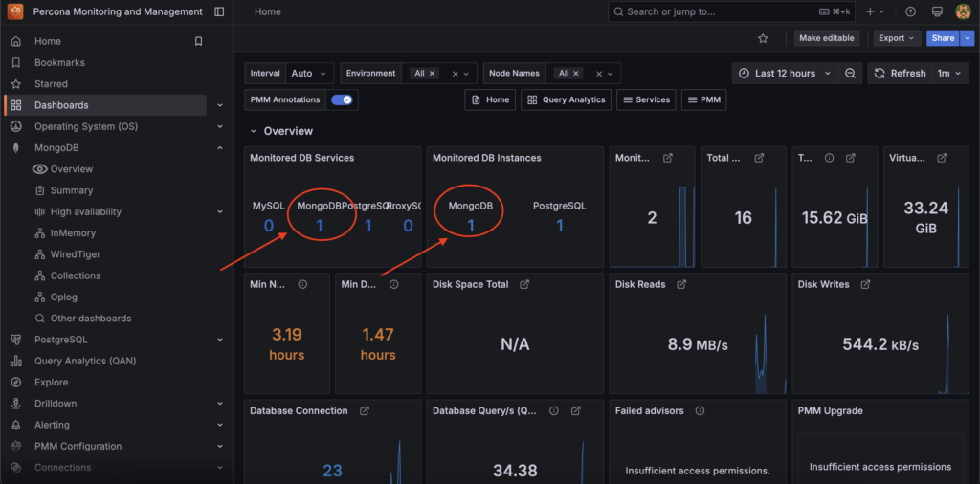Expand the Alerting sidebar section

tap(220, 425)
